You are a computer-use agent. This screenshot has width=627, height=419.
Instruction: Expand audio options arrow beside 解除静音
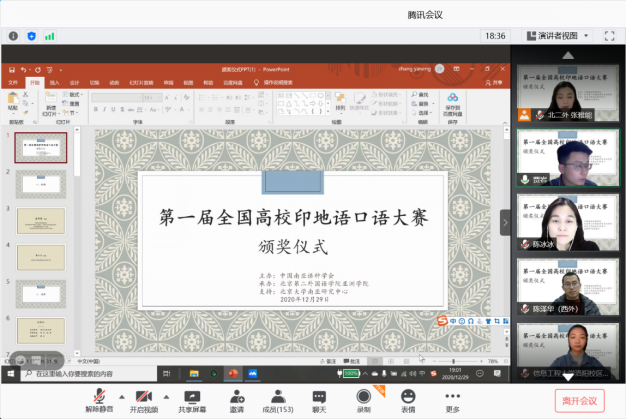click(119, 394)
